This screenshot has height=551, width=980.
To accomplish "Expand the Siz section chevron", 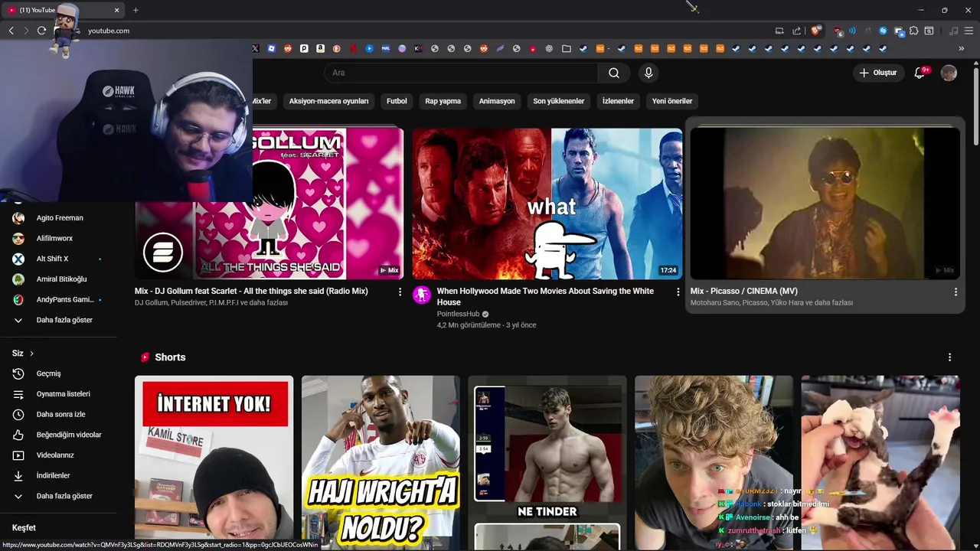I will tap(31, 354).
